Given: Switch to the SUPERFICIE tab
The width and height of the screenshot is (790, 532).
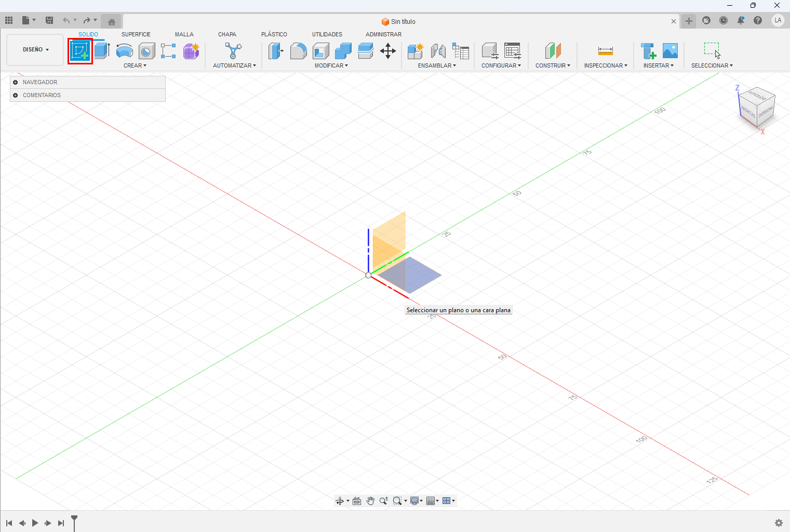Looking at the screenshot, I should pos(136,34).
